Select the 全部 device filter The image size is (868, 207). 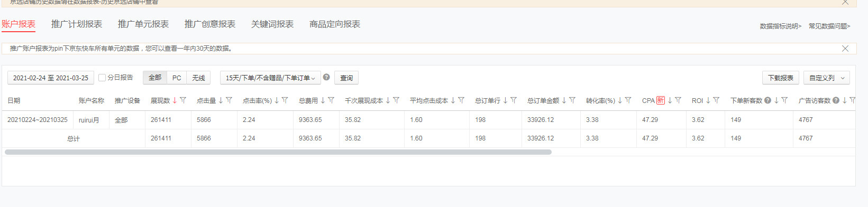155,78
